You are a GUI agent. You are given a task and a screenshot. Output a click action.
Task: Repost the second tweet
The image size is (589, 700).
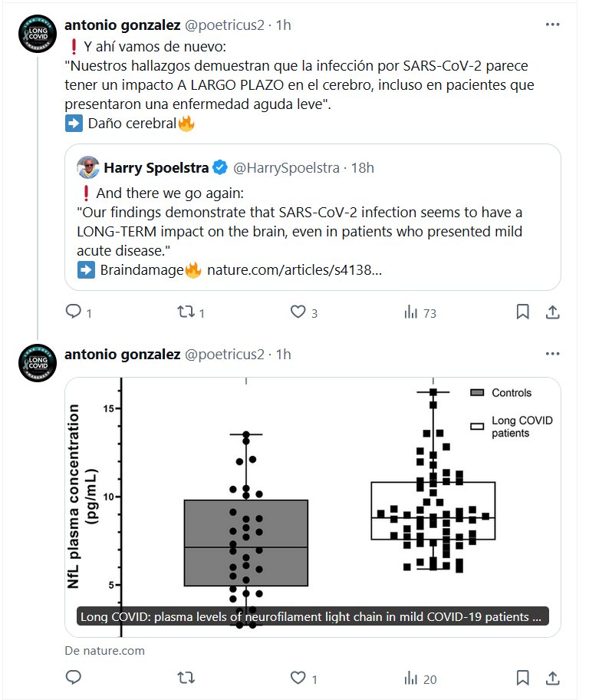pyautogui.click(x=184, y=678)
